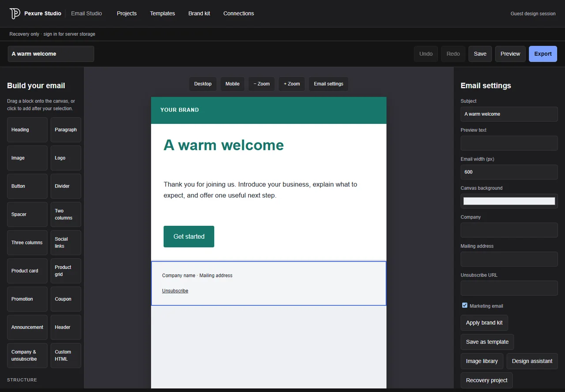Add a Button block

[x=27, y=186]
